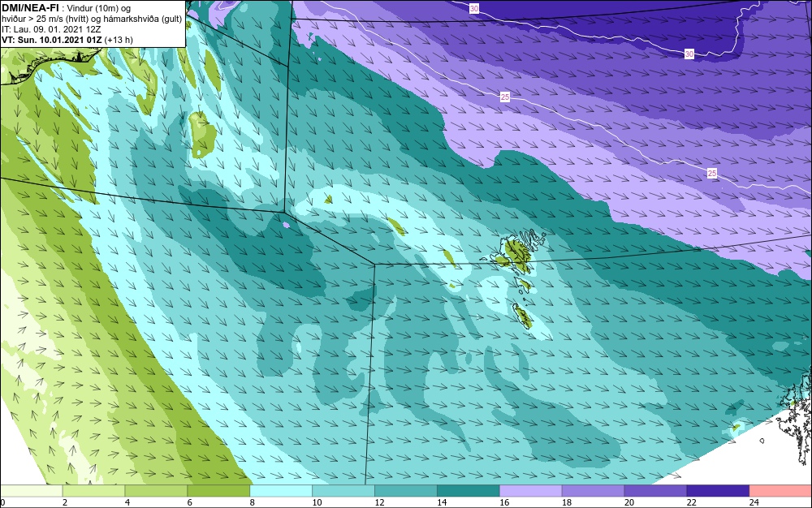Click the bold DMI/NEA-FI title text
The height and width of the screenshot is (508, 812).
pyautogui.click(x=30, y=7)
